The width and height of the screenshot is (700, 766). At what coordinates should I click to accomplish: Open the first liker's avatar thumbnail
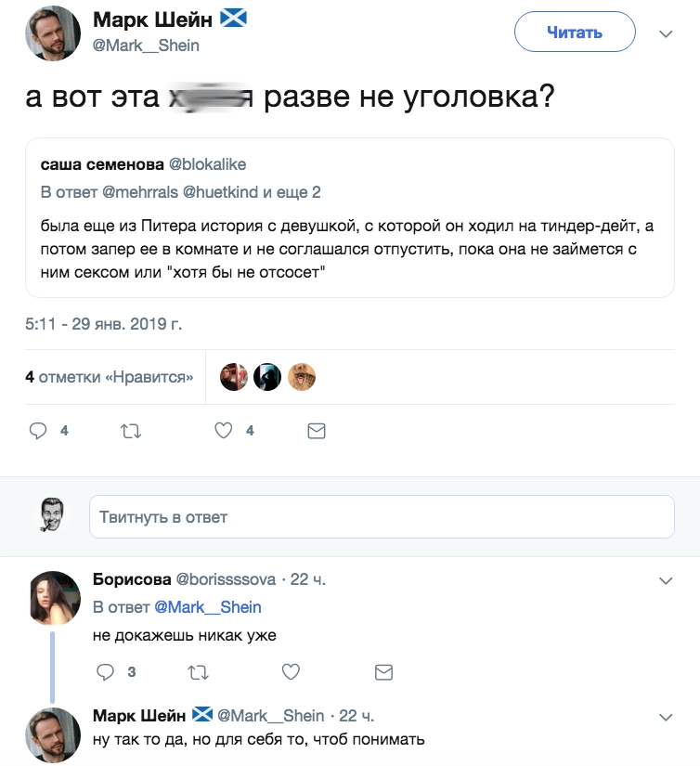coord(233,377)
